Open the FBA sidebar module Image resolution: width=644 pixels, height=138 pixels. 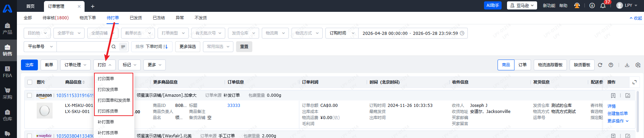(7, 72)
